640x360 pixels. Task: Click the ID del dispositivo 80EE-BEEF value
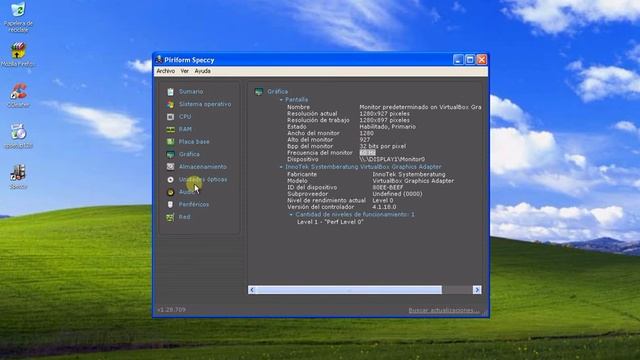pyautogui.click(x=388, y=187)
